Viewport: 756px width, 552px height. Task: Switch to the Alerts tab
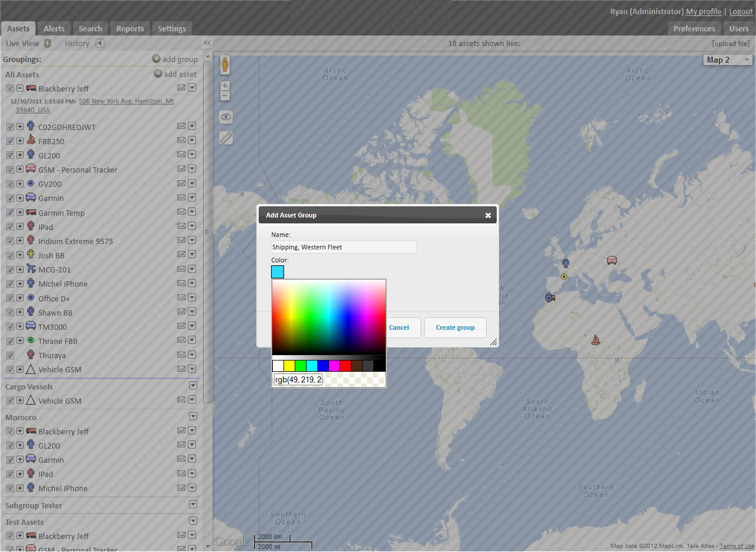pos(54,28)
